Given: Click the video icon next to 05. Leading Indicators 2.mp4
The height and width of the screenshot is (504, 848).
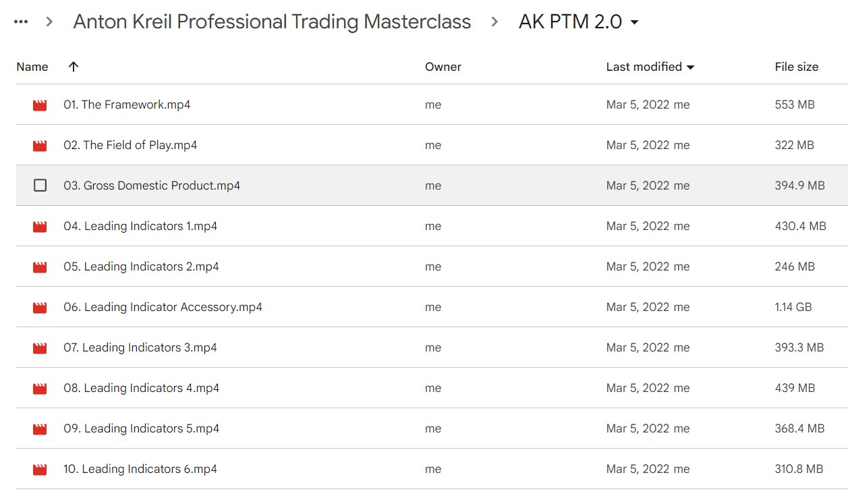Looking at the screenshot, I should click(39, 266).
